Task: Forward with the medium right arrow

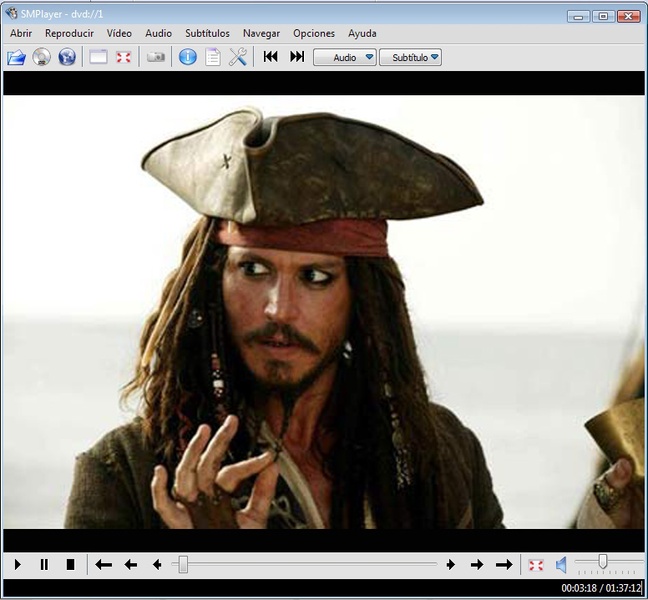Action: pos(477,564)
